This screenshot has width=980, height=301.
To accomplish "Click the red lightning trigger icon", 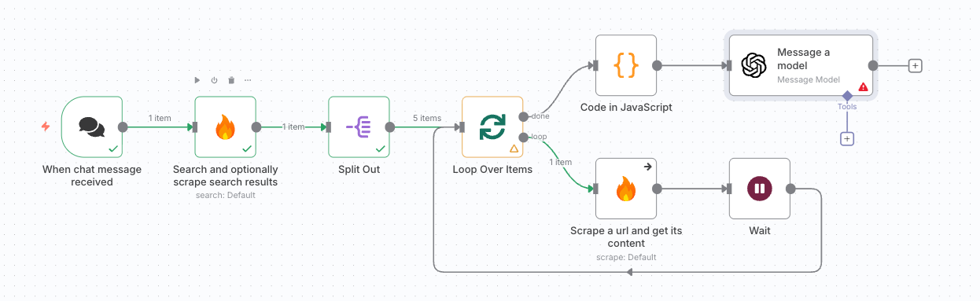I will (46, 127).
